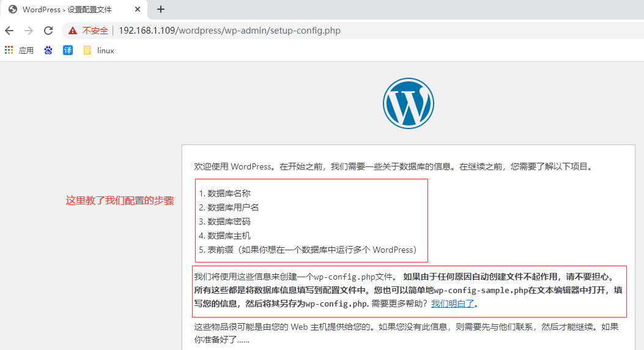Click the paragraph starting 这些物品很可能
Image resolution: width=644 pixels, height=350 pixels.
click(x=406, y=333)
